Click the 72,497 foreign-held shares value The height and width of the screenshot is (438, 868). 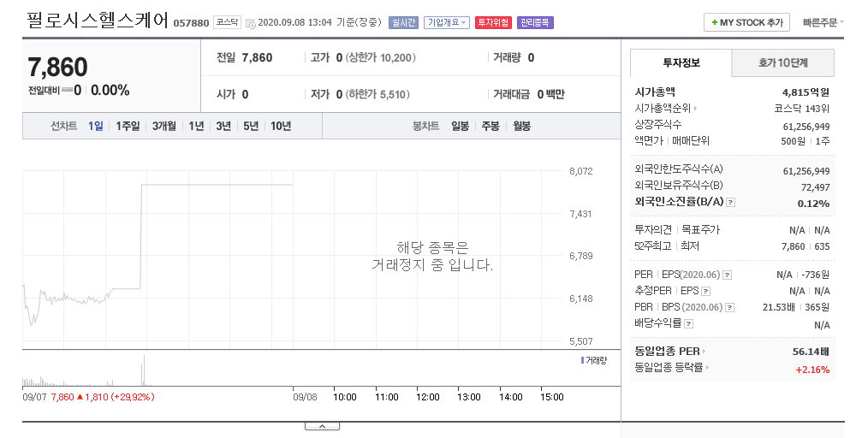coord(816,187)
